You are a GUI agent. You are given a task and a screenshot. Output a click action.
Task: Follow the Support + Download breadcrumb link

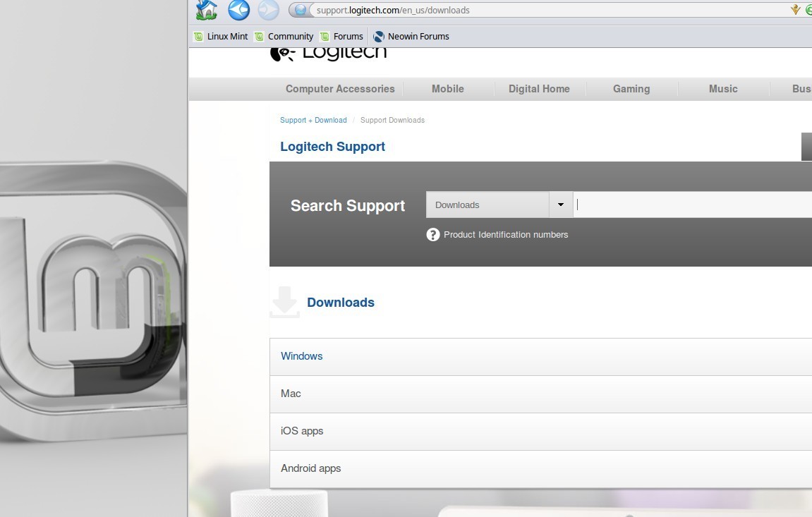[313, 120]
